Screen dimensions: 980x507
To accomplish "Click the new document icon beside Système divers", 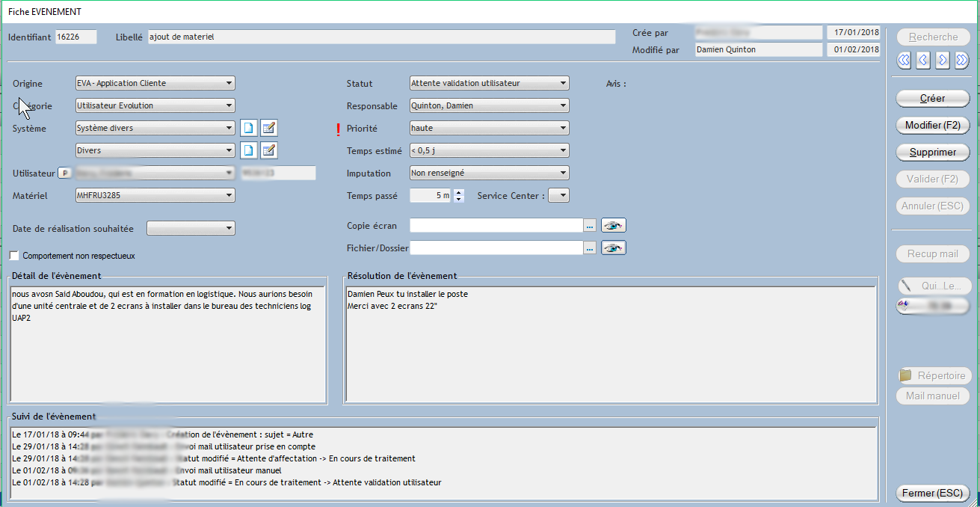I will tap(249, 129).
